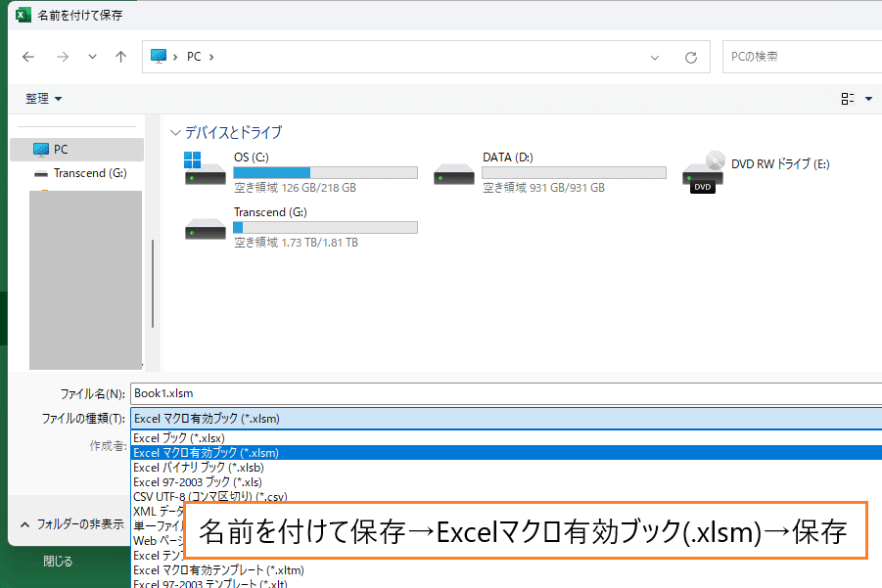Click DATA (D:) capacity bar
882x588 pixels.
click(575, 172)
